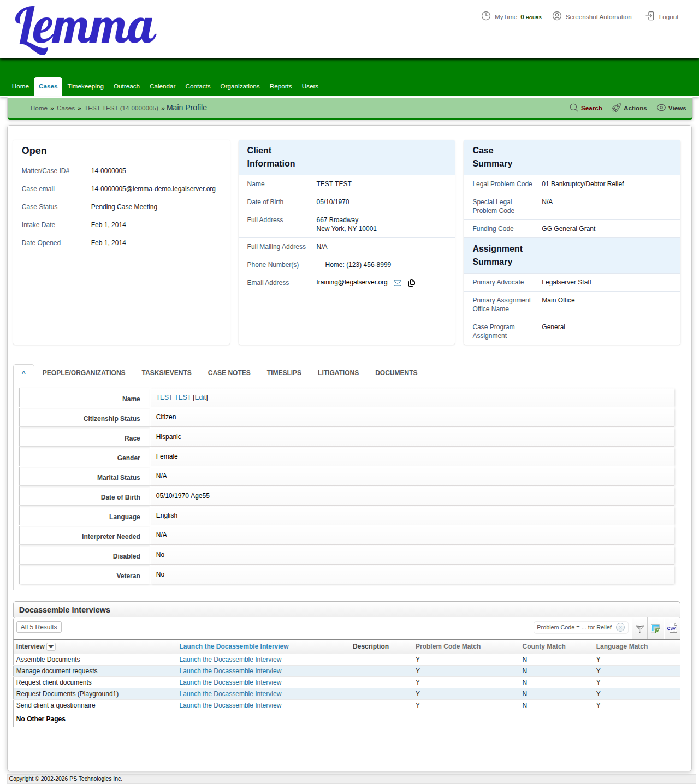The image size is (699, 784).
Task: Launch interview for Assemble Documents
Action: coord(230,660)
